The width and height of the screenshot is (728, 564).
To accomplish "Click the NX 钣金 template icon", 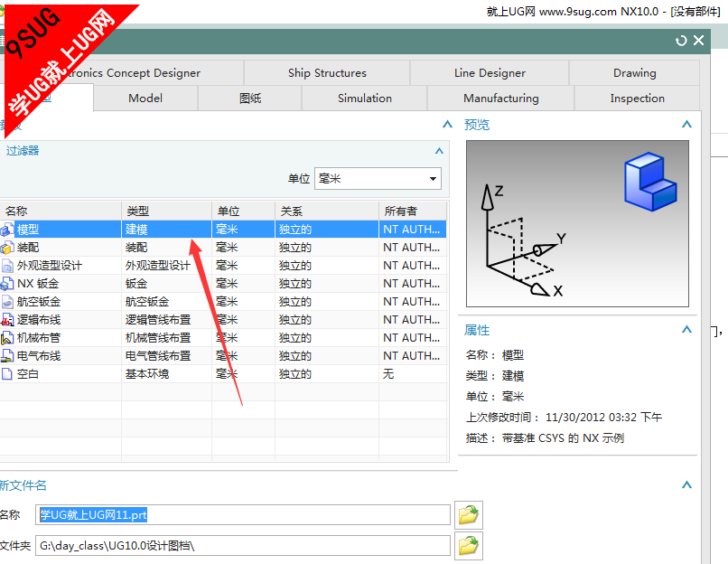I will tap(7, 284).
